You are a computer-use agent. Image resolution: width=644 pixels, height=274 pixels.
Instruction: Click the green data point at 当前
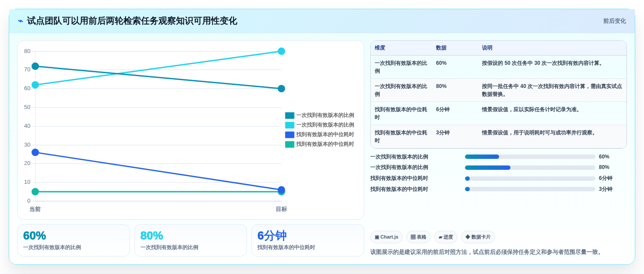[35, 192]
